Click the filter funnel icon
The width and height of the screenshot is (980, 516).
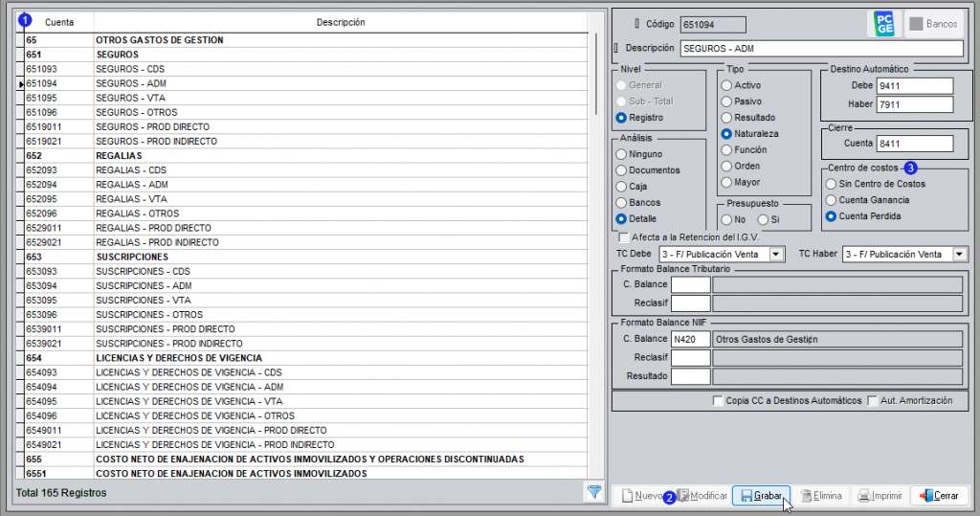pos(594,492)
